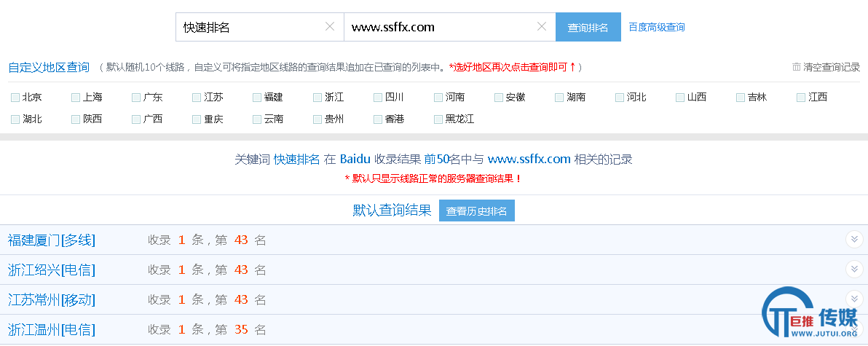Check the 陕西 region checkbox
This screenshot has height=346, width=868.
75,119
